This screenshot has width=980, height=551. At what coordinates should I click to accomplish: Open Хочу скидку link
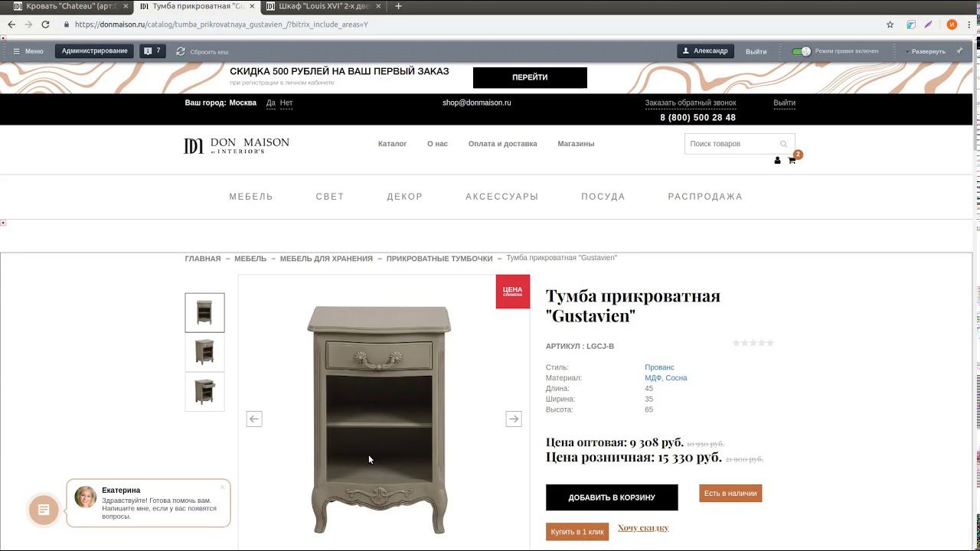tap(643, 528)
